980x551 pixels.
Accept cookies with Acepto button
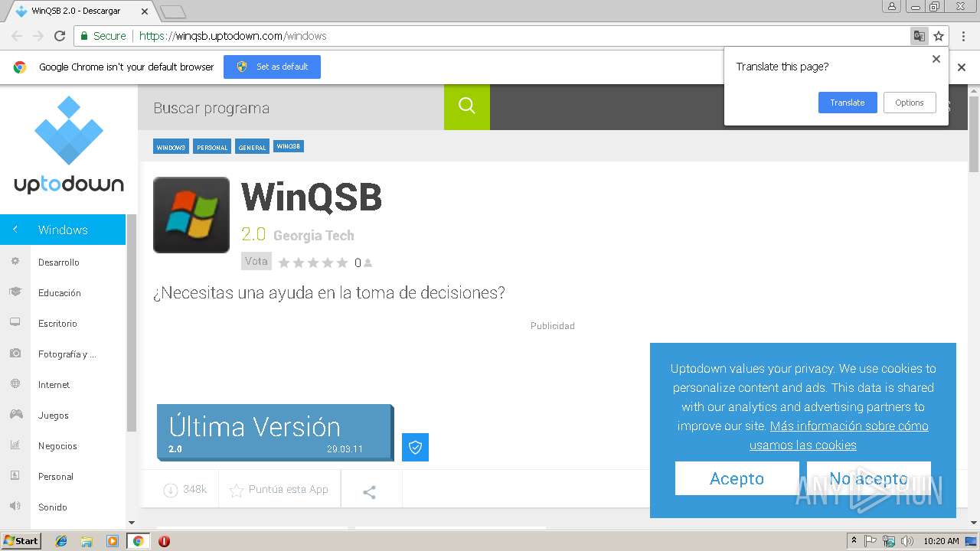coord(737,478)
